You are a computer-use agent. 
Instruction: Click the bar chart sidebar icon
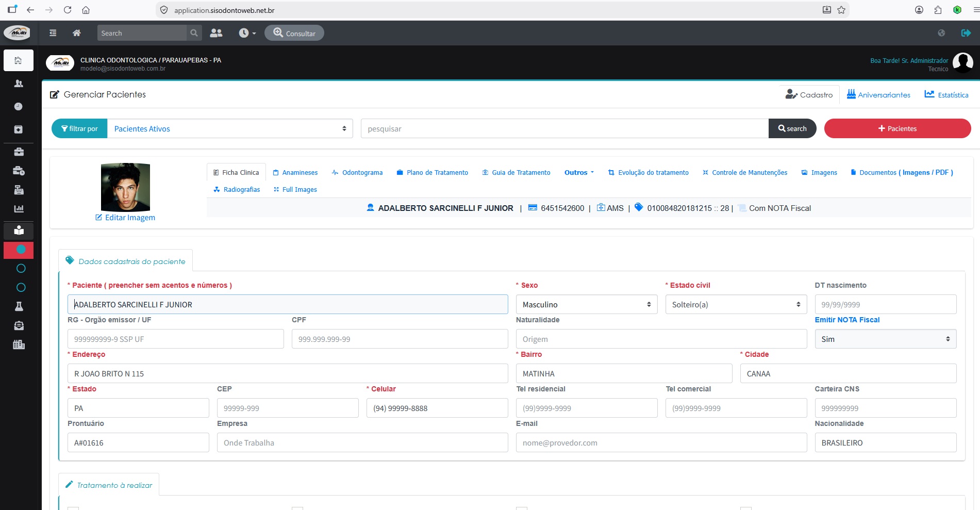[x=19, y=209]
